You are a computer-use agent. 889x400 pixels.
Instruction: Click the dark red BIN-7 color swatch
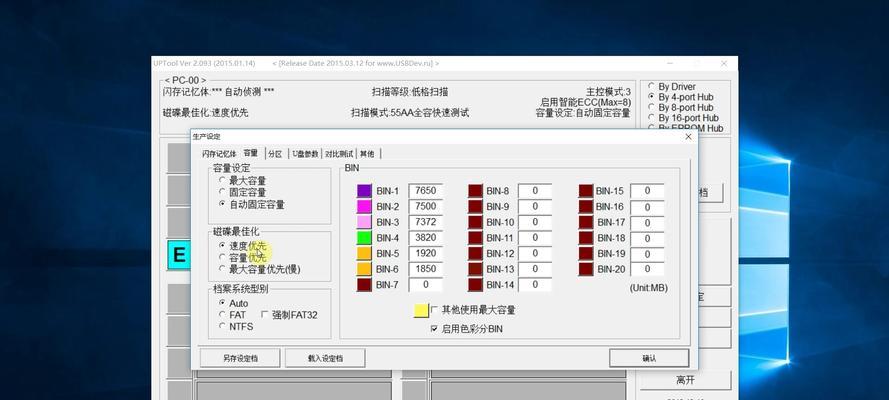click(364, 284)
